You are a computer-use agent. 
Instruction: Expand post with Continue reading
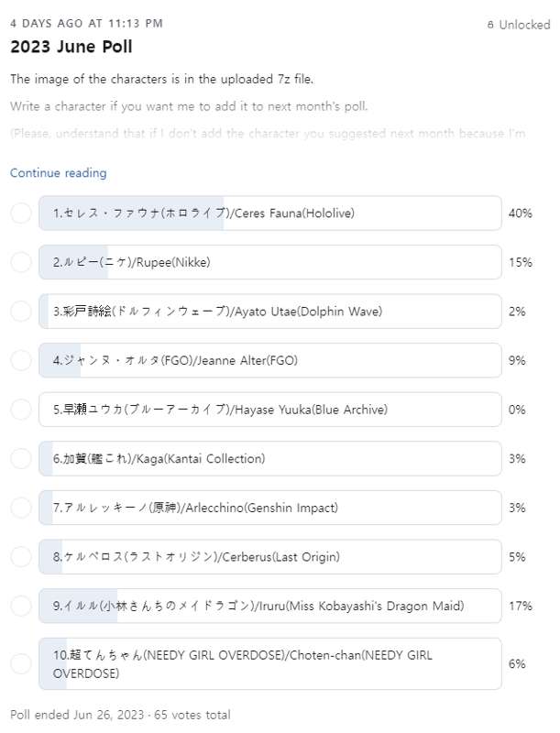point(58,173)
